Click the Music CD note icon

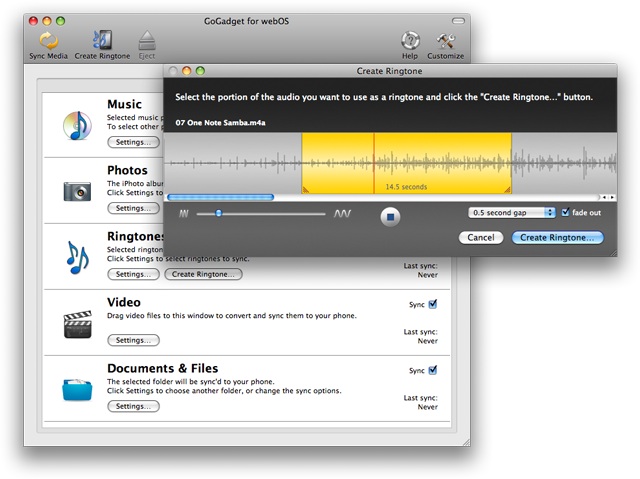pyautogui.click(x=77, y=125)
